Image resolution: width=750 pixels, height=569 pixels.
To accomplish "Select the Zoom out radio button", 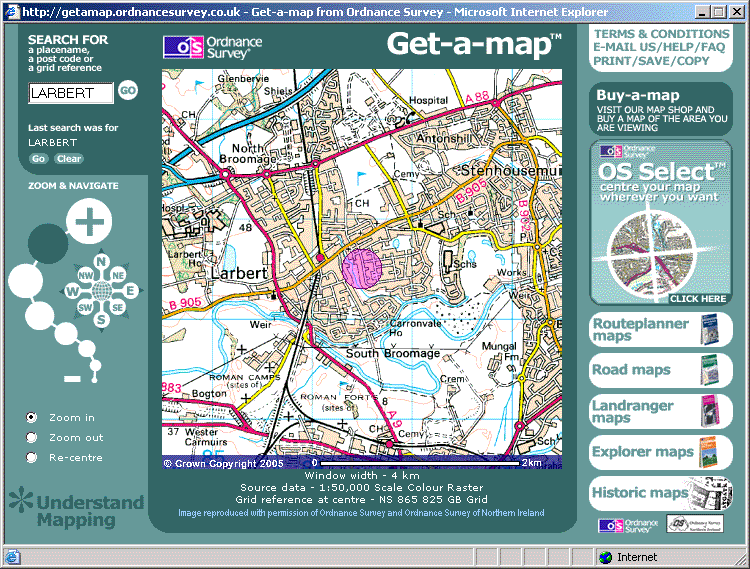I will pyautogui.click(x=32, y=438).
